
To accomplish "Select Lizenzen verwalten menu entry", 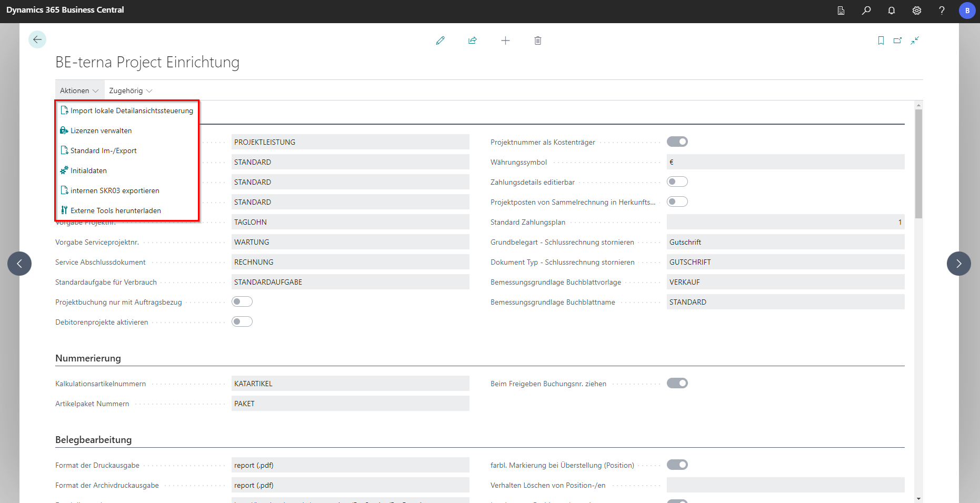I will tap(101, 130).
